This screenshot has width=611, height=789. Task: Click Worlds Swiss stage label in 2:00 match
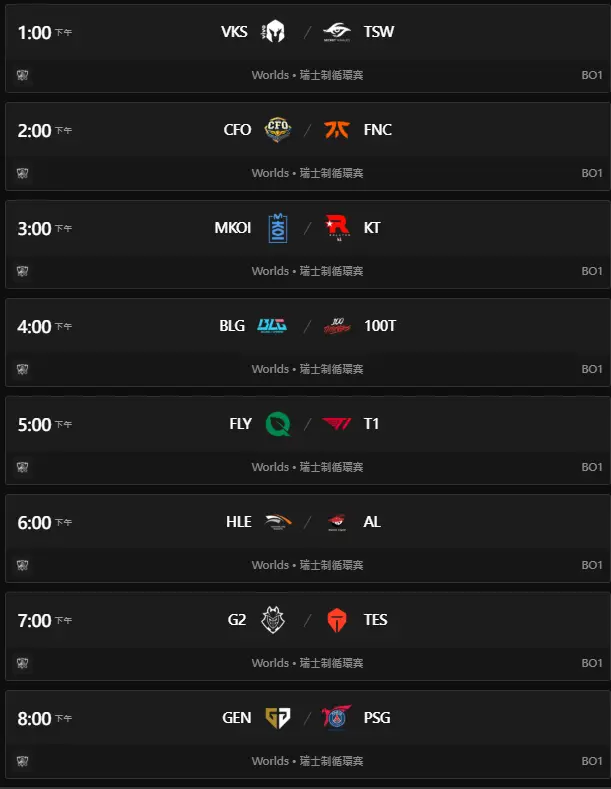coord(307,173)
